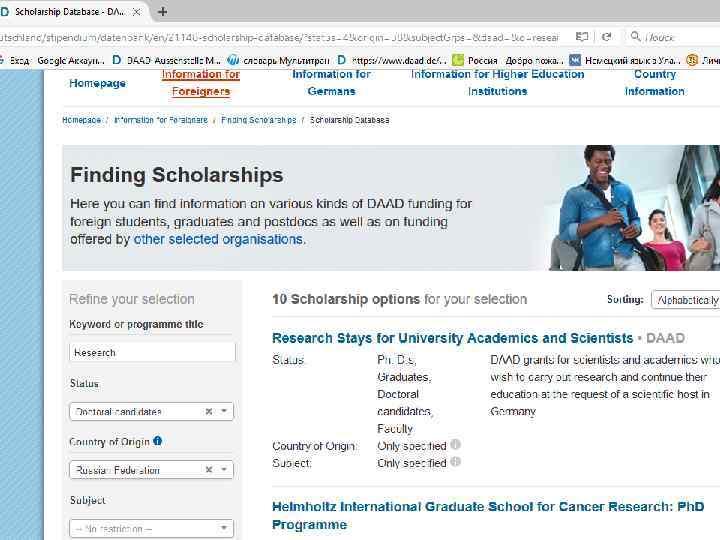
Task: Click the Keyword or programme title field
Action: click(x=152, y=352)
